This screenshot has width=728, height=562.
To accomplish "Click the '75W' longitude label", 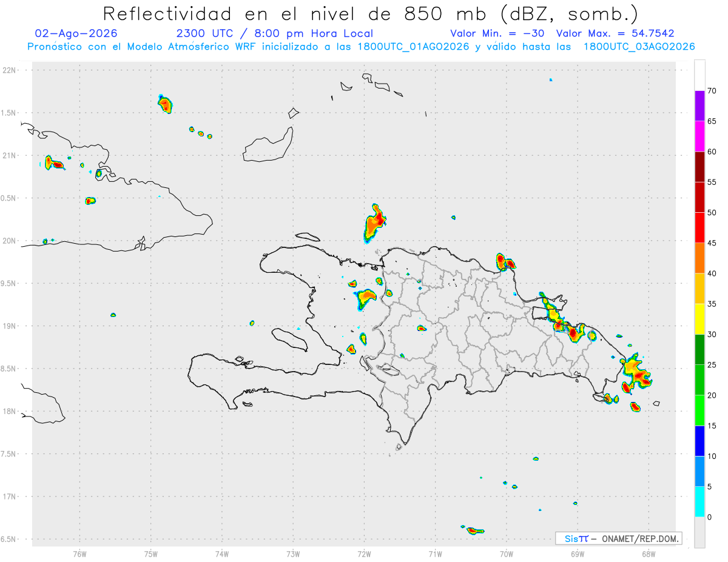I will [x=151, y=554].
